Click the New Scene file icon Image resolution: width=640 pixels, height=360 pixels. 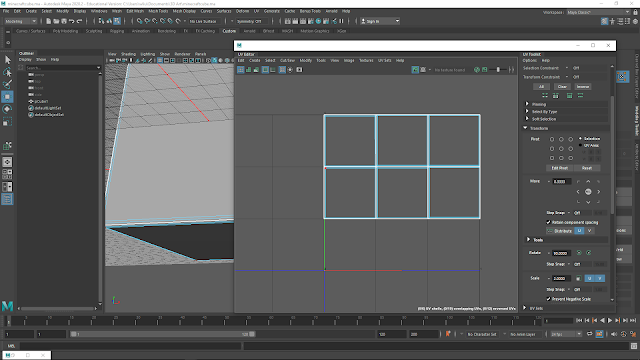point(49,21)
